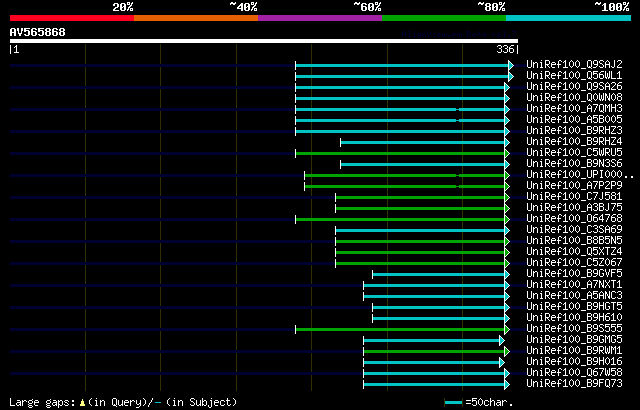
Task: Click the UniRef100_B9RWM1 label
Action: [574, 351]
